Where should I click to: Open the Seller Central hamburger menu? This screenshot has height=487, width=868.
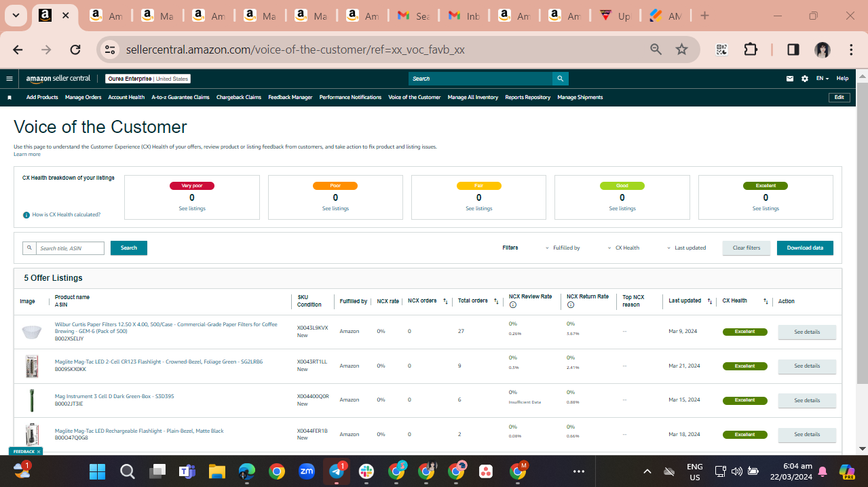pos(10,79)
